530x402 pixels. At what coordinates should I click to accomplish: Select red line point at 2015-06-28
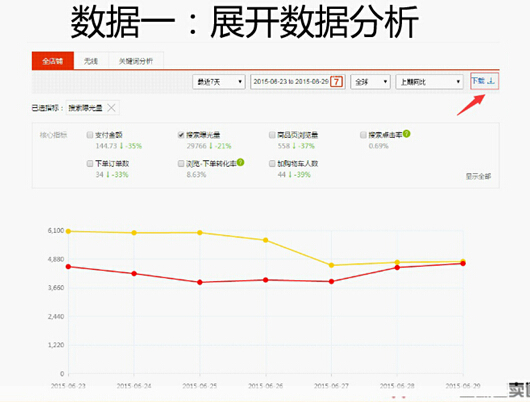tap(397, 267)
